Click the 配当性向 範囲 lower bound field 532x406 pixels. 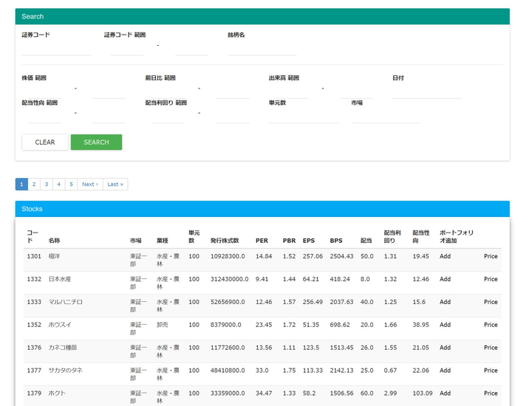[45, 117]
